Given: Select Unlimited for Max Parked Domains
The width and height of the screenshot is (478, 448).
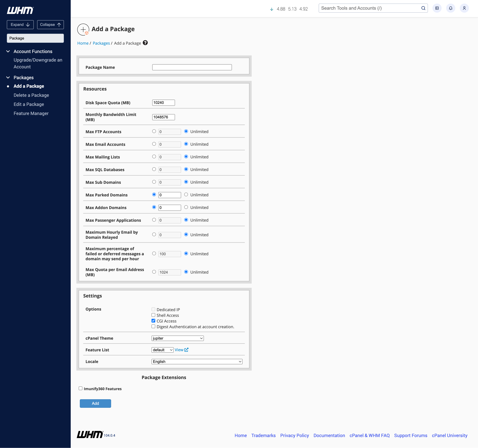Looking at the screenshot, I should click(x=186, y=195).
